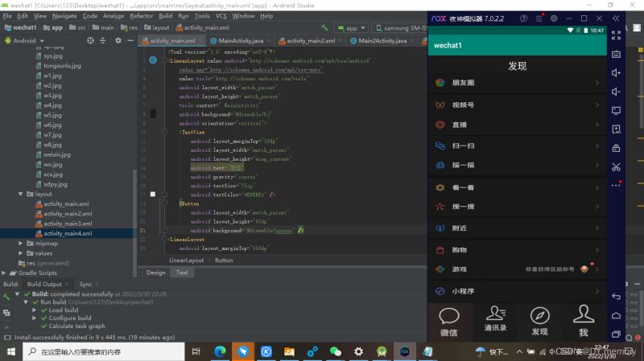
Task: Click Nox volume down icon
Action: 616,92
